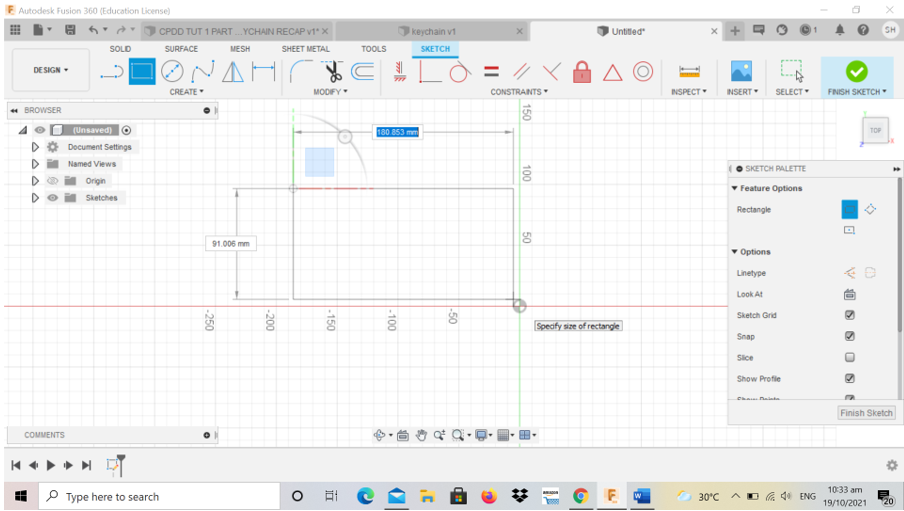Collapse the Feature Options section

734,188
